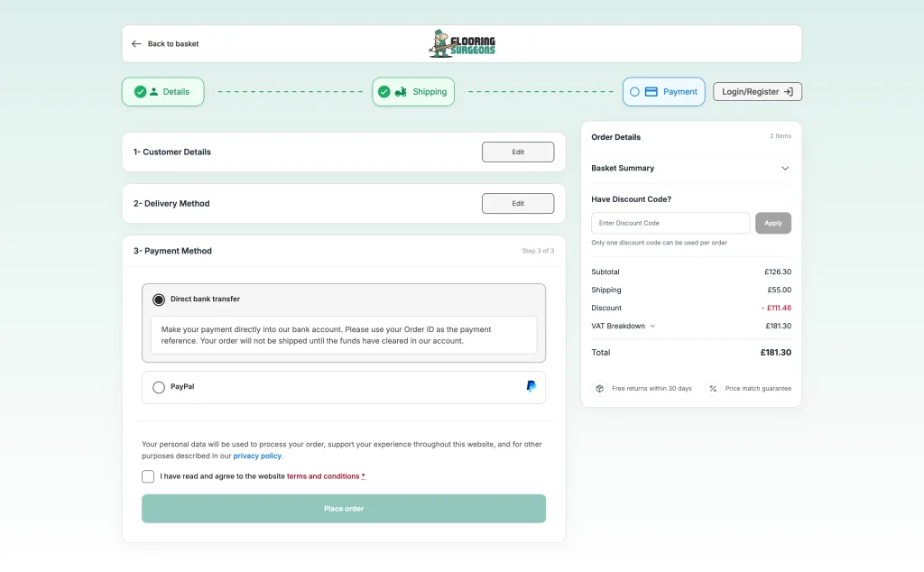This screenshot has width=924, height=572.
Task: Open the privacy policy link
Action: tap(257, 456)
